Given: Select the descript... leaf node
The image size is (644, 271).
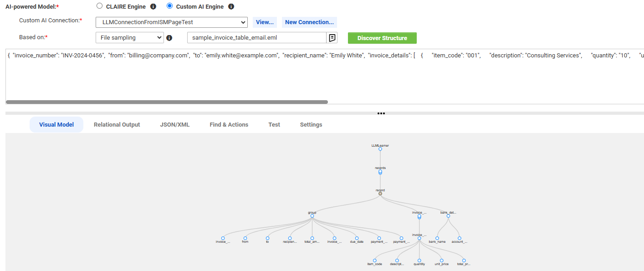Looking at the screenshot, I should tap(397, 260).
